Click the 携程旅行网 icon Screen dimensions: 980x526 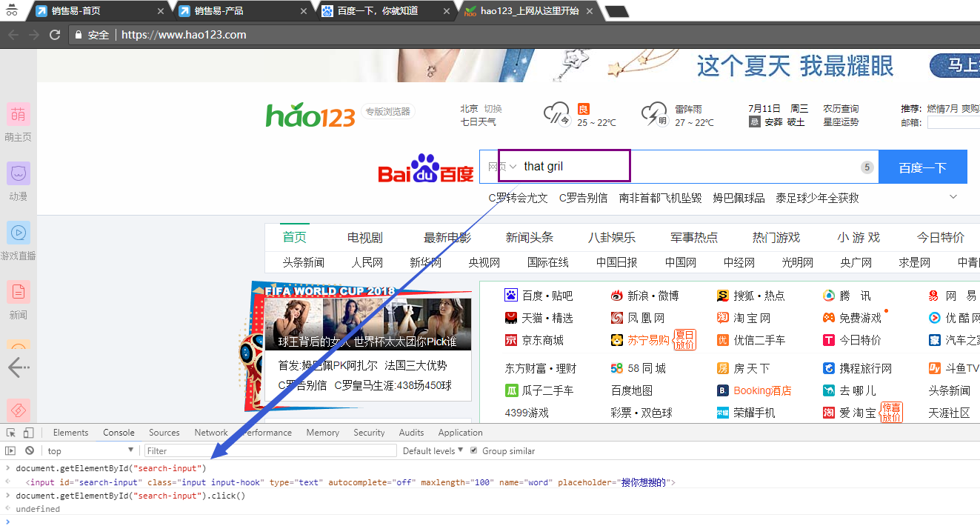point(829,368)
